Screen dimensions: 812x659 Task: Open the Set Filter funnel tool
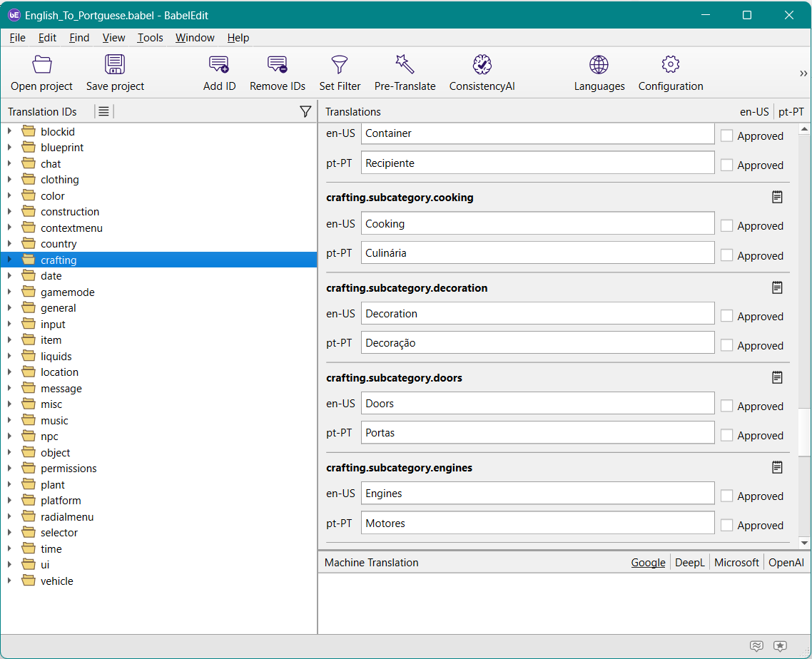tap(340, 65)
